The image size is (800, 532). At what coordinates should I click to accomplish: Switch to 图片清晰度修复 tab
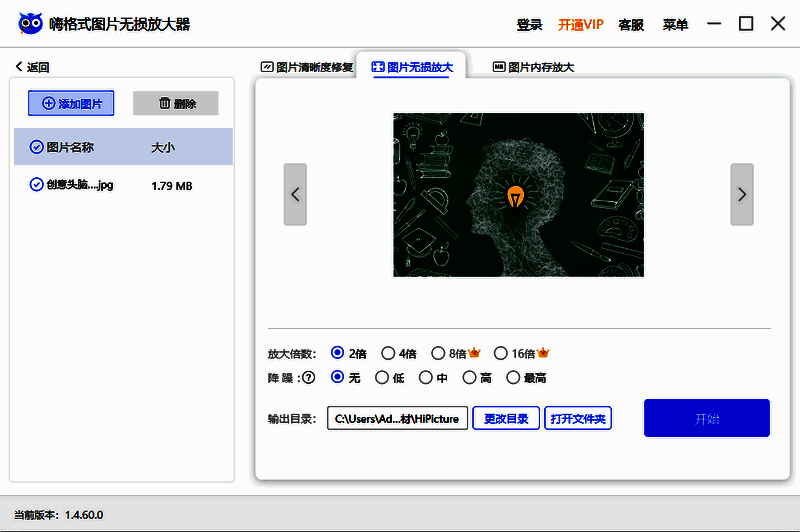pyautogui.click(x=307, y=67)
